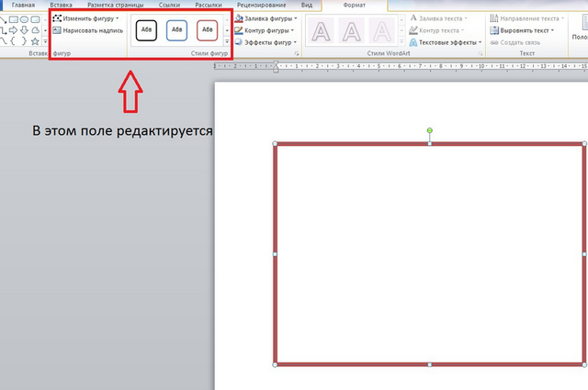Screen dimensions: 588x390
Task: Select the five-point star shape
Action: tap(35, 41)
